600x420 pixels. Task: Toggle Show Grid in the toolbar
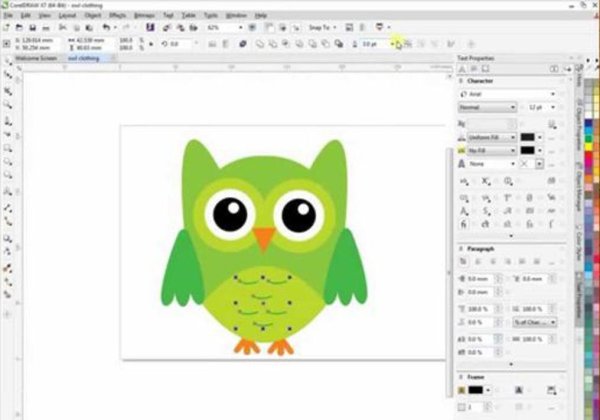[x=283, y=28]
